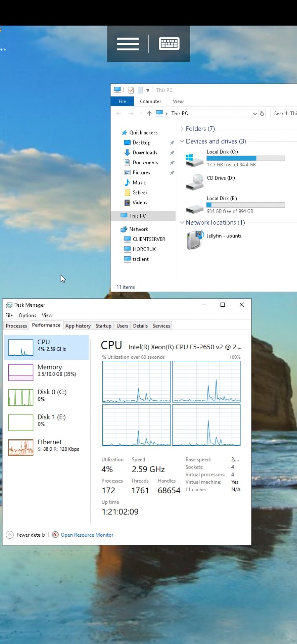Select the Disk 0 (C:) performance item
Image resolution: width=297 pixels, height=644 pixels.
(x=47, y=397)
